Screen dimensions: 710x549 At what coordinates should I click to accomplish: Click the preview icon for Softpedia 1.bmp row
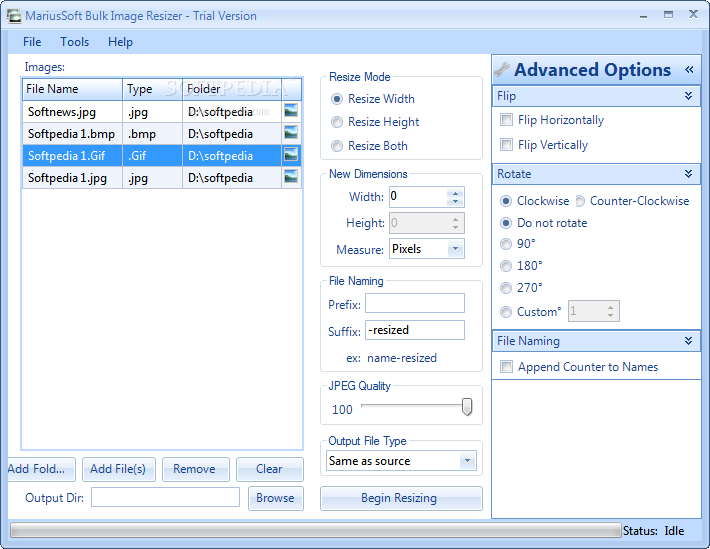point(291,133)
